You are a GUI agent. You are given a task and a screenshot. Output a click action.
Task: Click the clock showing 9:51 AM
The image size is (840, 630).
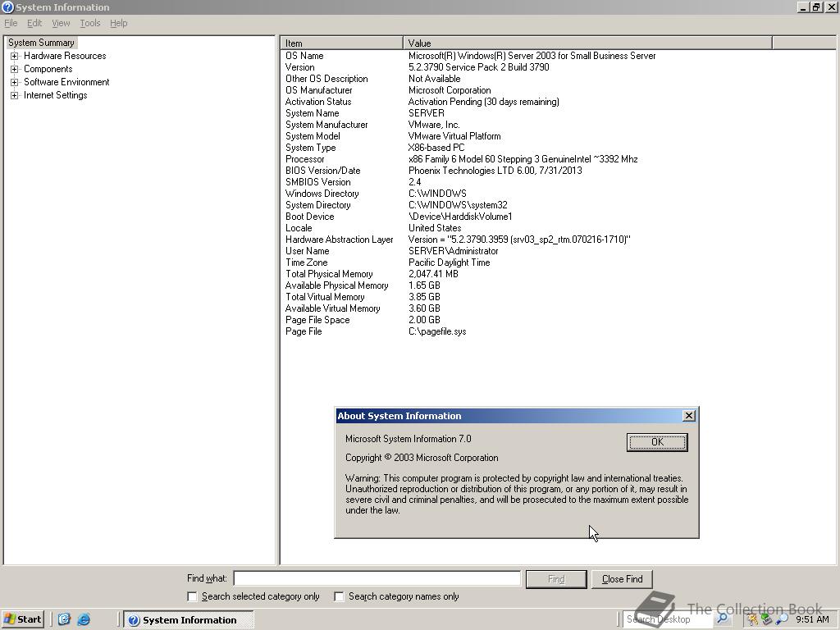[x=812, y=619]
